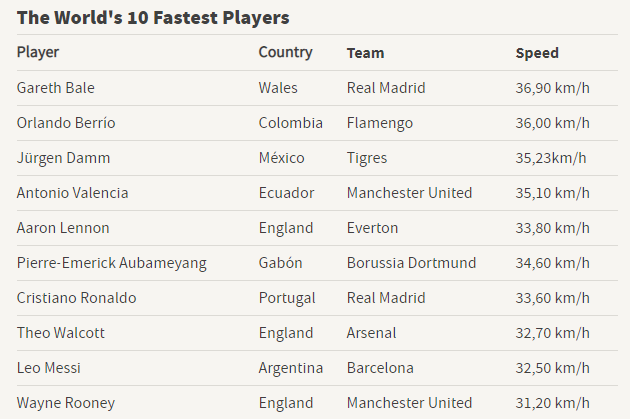This screenshot has height=419, width=630.
Task: Click Cristiano Ronaldo in the list
Action: (x=76, y=298)
